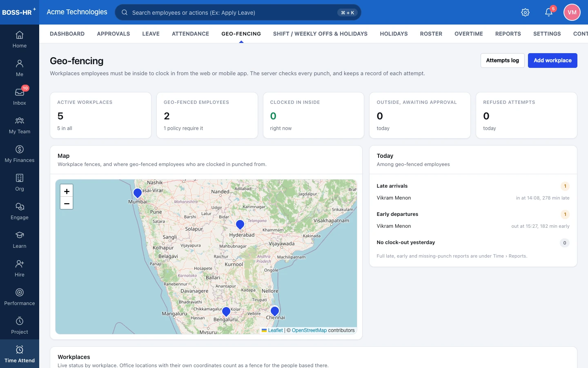The height and width of the screenshot is (368, 588).
Task: Switch to the Overtime tab
Action: [469, 34]
